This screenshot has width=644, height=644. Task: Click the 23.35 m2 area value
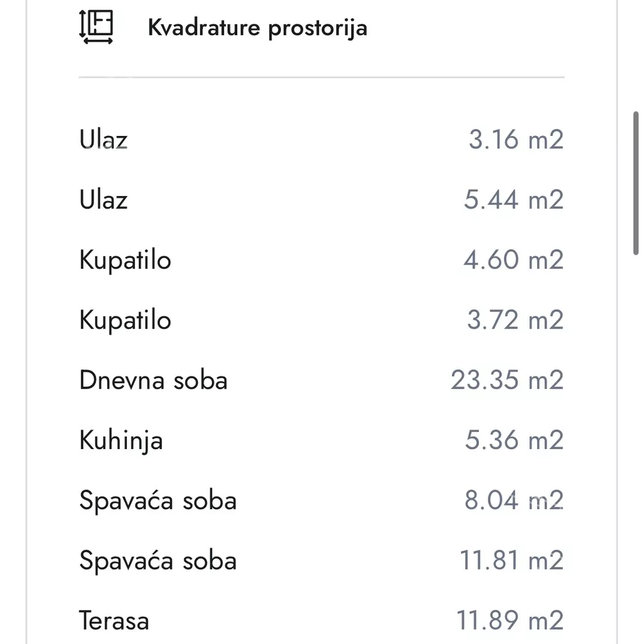506,380
